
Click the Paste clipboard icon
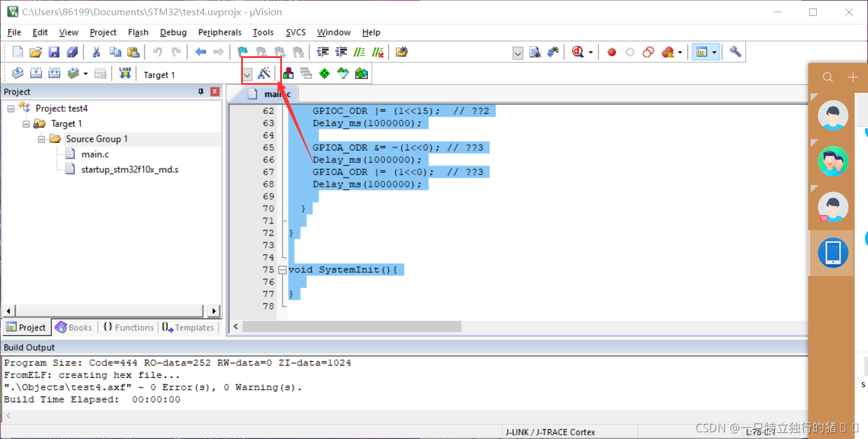[133, 52]
